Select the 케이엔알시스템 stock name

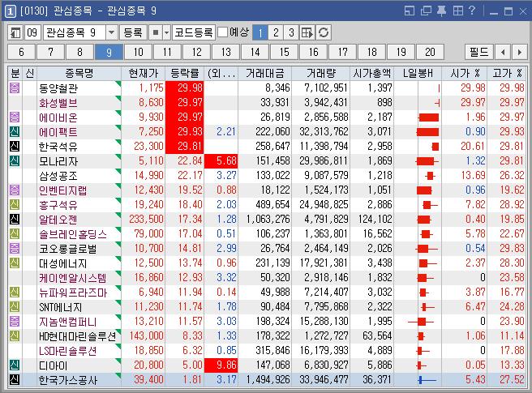73,278
